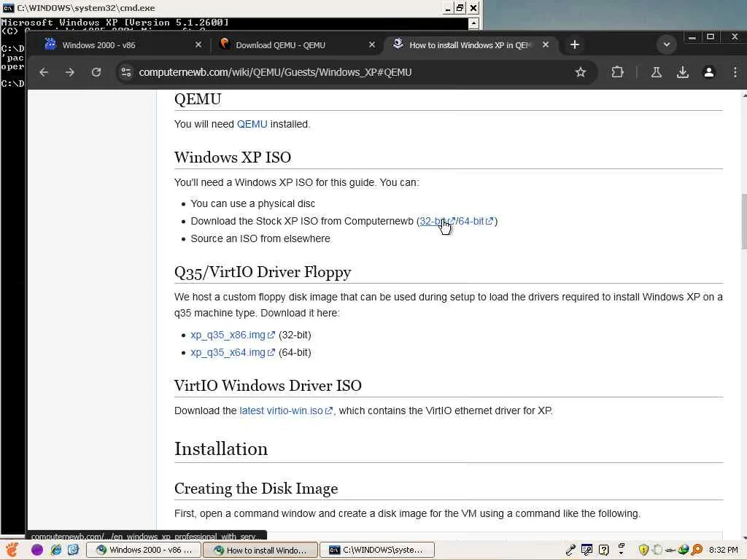Launch Internet Explorer from quick launch

click(x=55, y=550)
